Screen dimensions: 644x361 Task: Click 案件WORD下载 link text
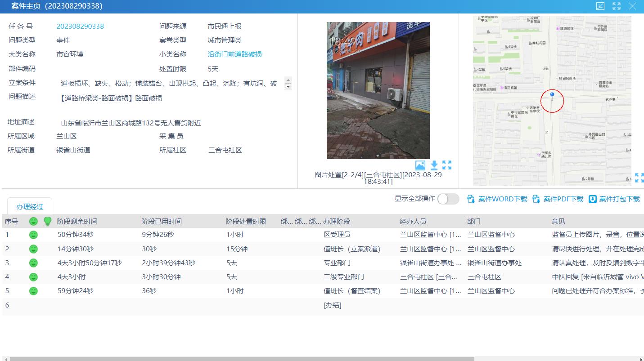pos(503,199)
